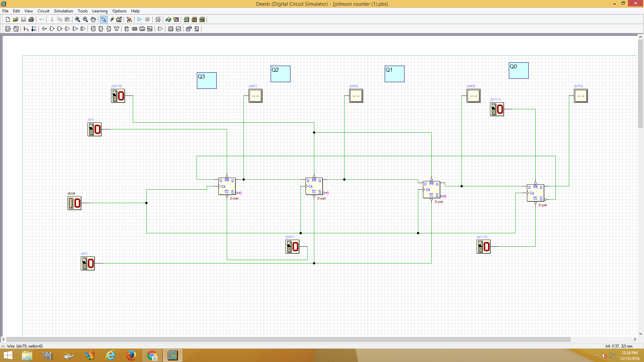Image resolution: width=644 pixels, height=362 pixels.
Task: Open the Simulation menu
Action: tap(63, 11)
